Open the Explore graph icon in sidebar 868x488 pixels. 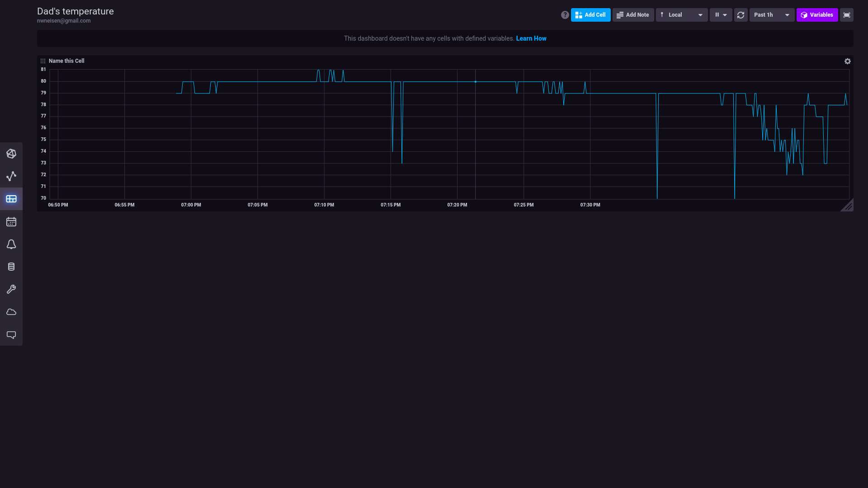coord(11,176)
